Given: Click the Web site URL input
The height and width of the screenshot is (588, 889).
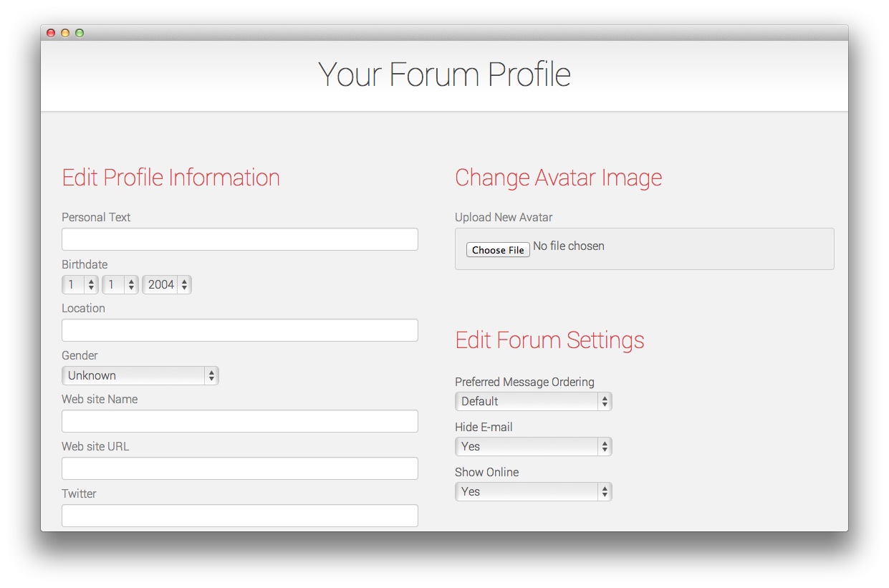Looking at the screenshot, I should coord(240,468).
